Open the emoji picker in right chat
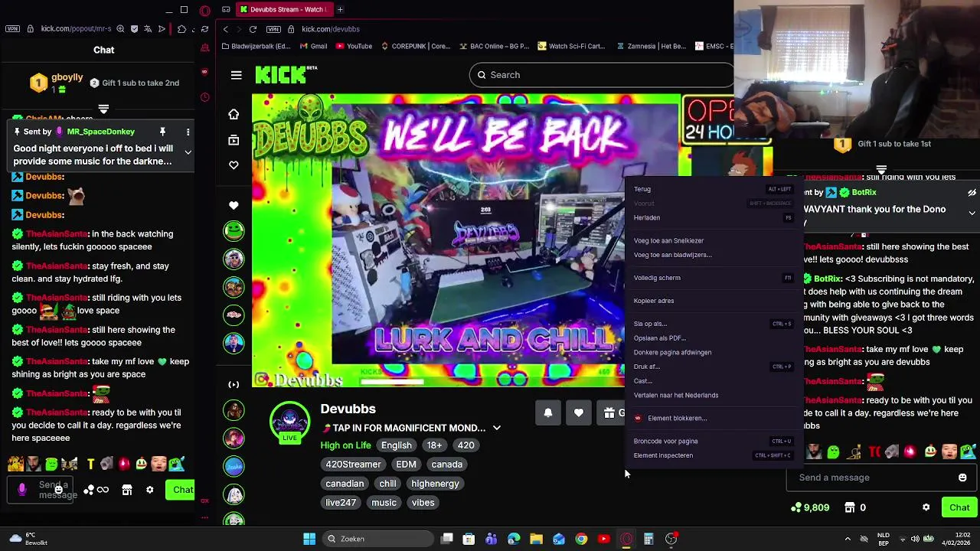The width and height of the screenshot is (980, 551). [x=962, y=478]
